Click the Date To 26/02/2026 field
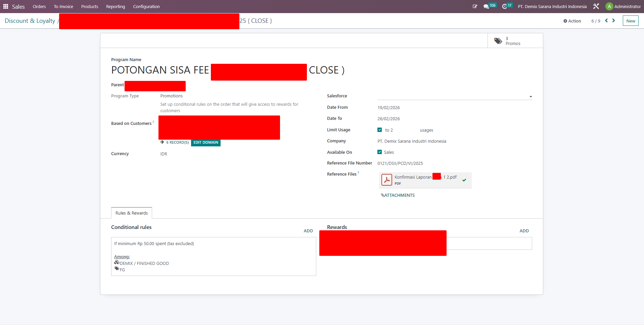 tap(388, 119)
